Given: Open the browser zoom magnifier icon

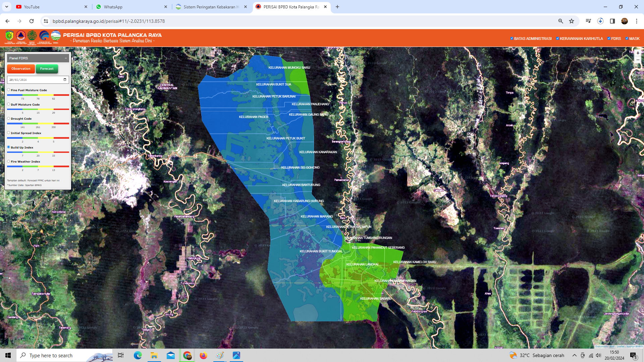Looking at the screenshot, I should point(560,21).
